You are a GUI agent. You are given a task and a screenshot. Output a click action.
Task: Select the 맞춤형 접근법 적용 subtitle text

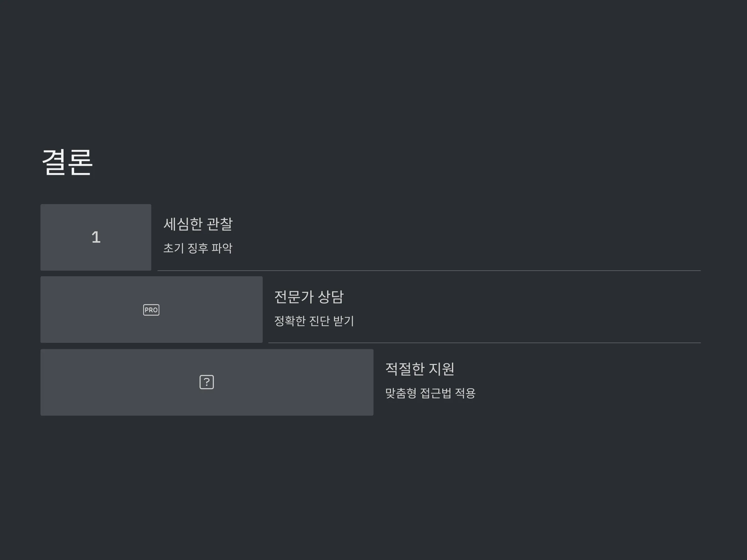pyautogui.click(x=430, y=393)
